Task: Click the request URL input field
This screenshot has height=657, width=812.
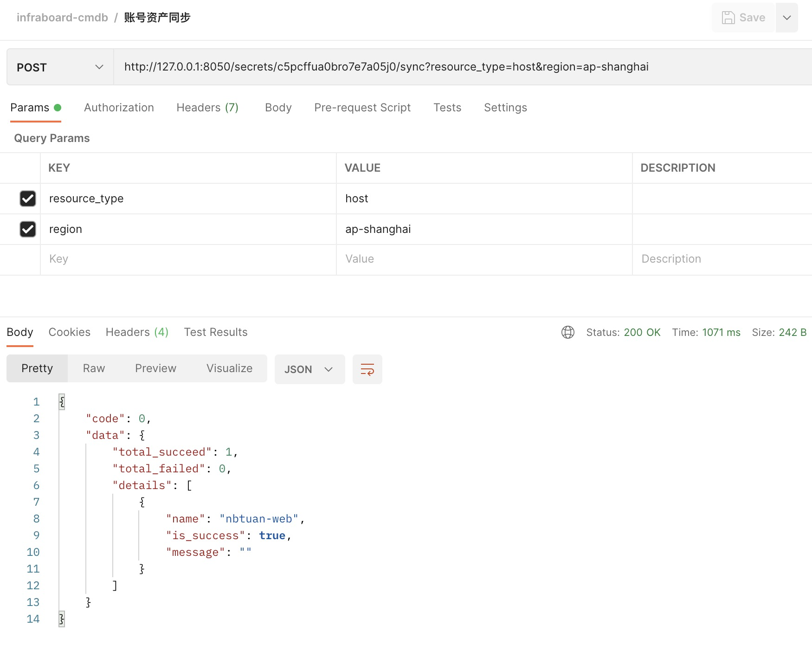Action: coord(463,67)
